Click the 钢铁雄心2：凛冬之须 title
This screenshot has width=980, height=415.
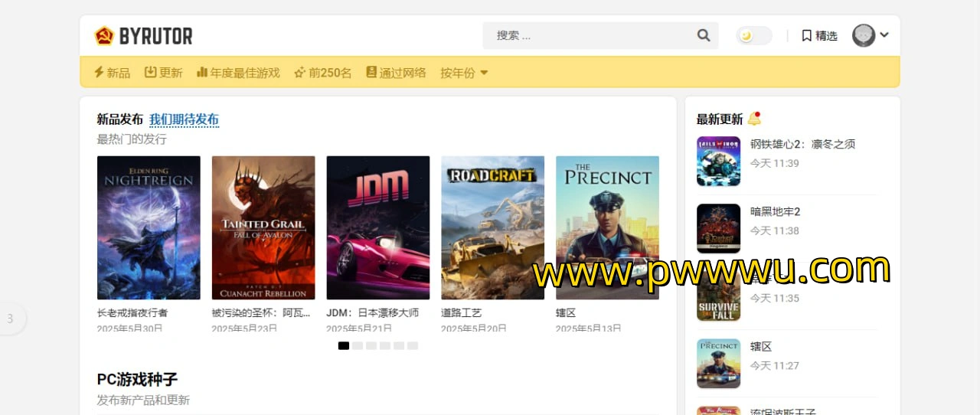click(x=802, y=144)
